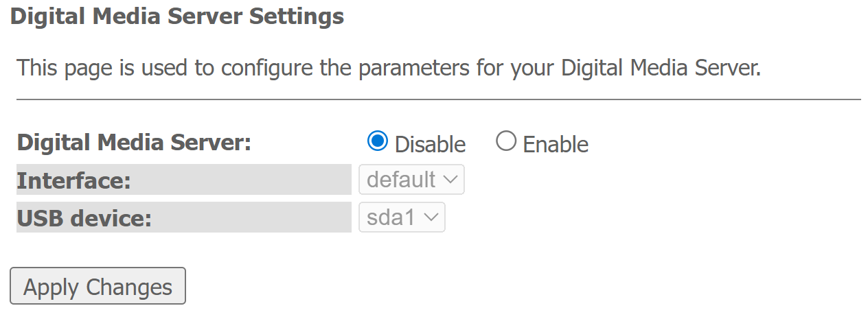Click the "Enable" text label

pos(556,145)
